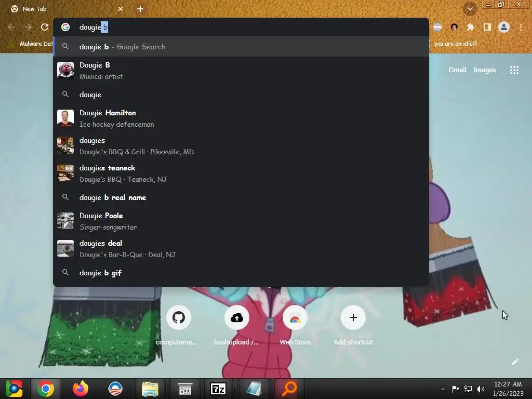
Task: Pick 'dougies teaneck' suggestion
Action: (x=241, y=174)
